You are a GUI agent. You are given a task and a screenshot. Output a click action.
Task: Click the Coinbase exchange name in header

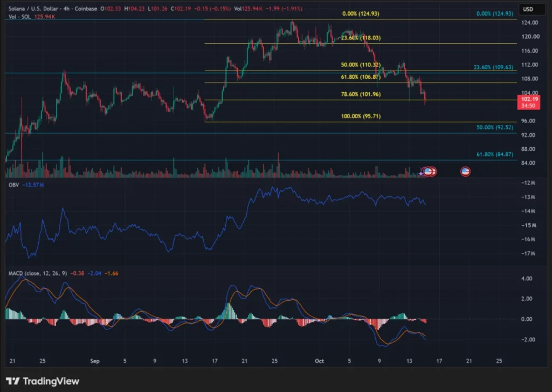[86, 9]
